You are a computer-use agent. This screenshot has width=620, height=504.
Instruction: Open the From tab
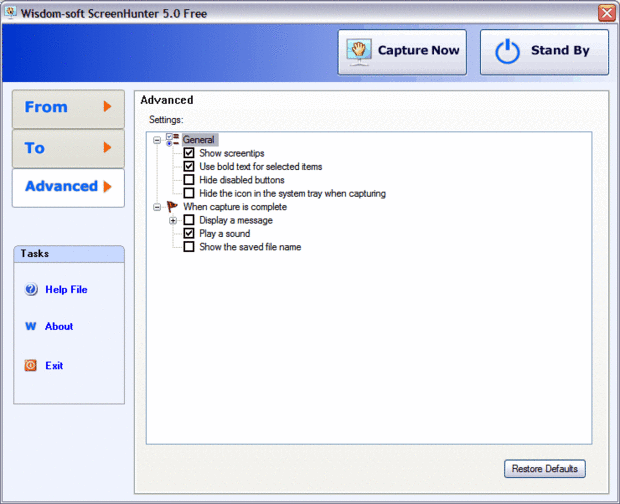click(x=68, y=109)
